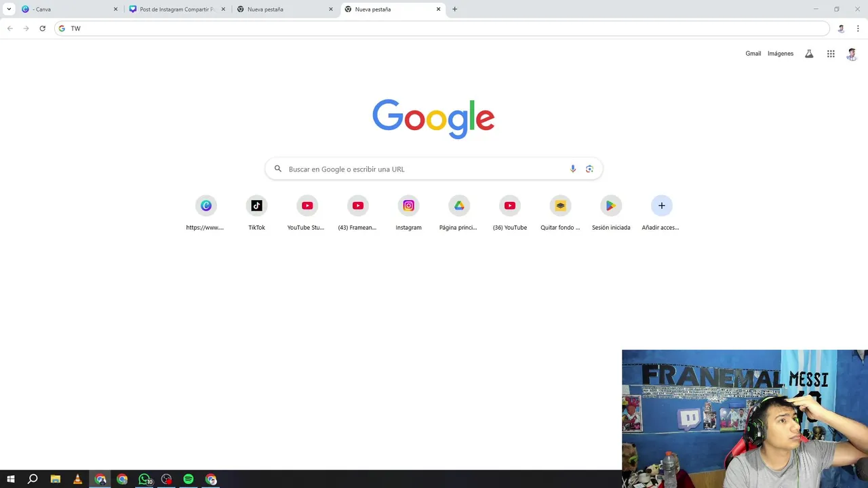Viewport: 868px width, 488px height.
Task: Open VLC media player from taskbar
Action: (77, 479)
